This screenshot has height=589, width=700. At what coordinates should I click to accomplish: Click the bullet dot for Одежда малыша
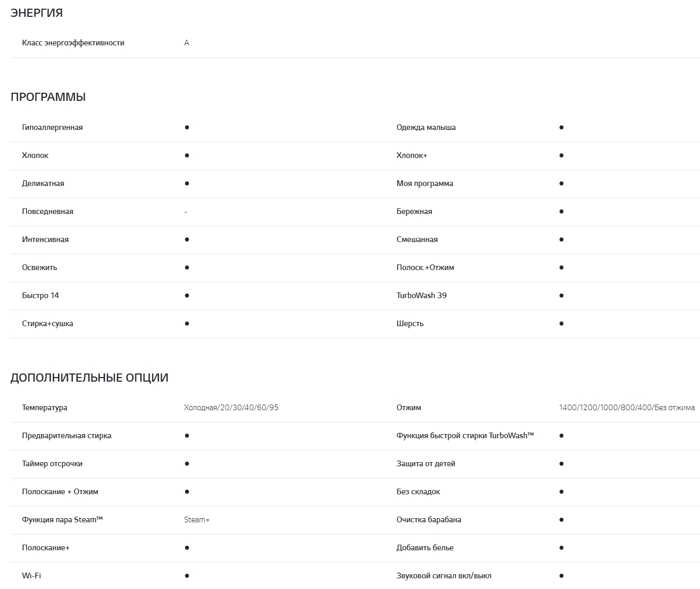point(561,127)
